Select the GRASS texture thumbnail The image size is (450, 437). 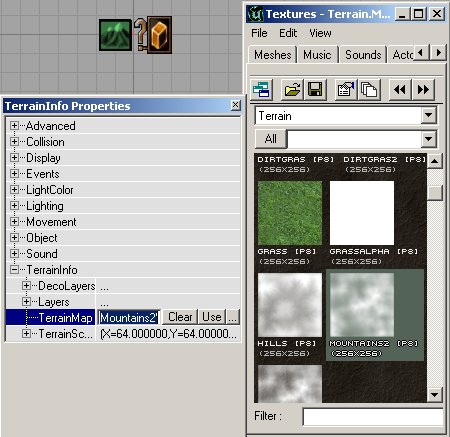(x=290, y=213)
